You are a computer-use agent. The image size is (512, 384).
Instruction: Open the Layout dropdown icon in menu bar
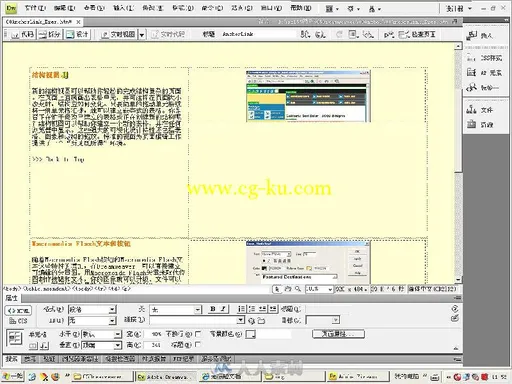(332, 9)
